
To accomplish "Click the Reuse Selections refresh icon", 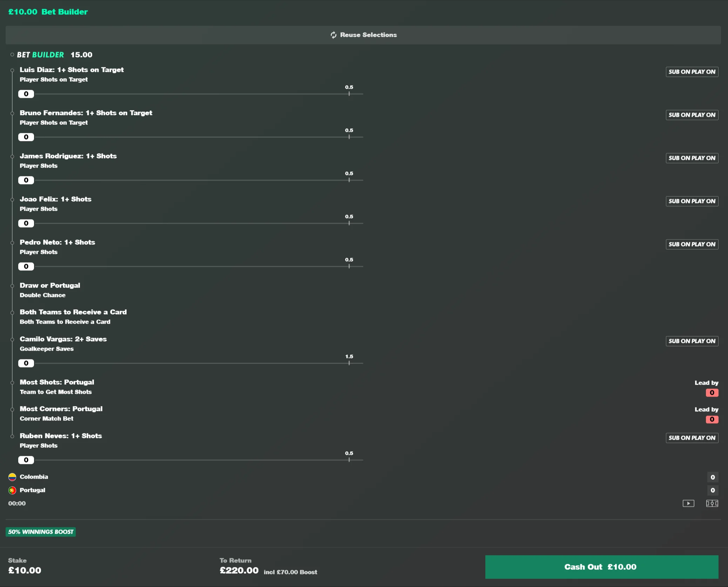I will (x=333, y=35).
